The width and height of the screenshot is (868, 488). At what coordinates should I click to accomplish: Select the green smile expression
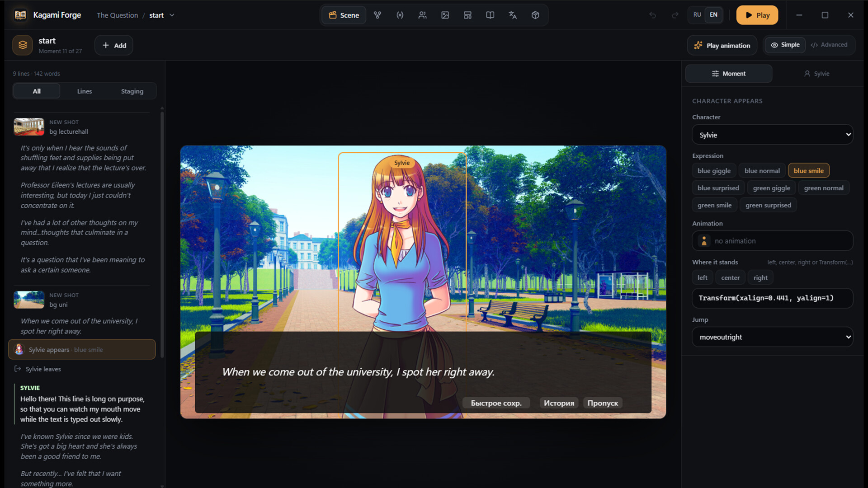pos(714,205)
